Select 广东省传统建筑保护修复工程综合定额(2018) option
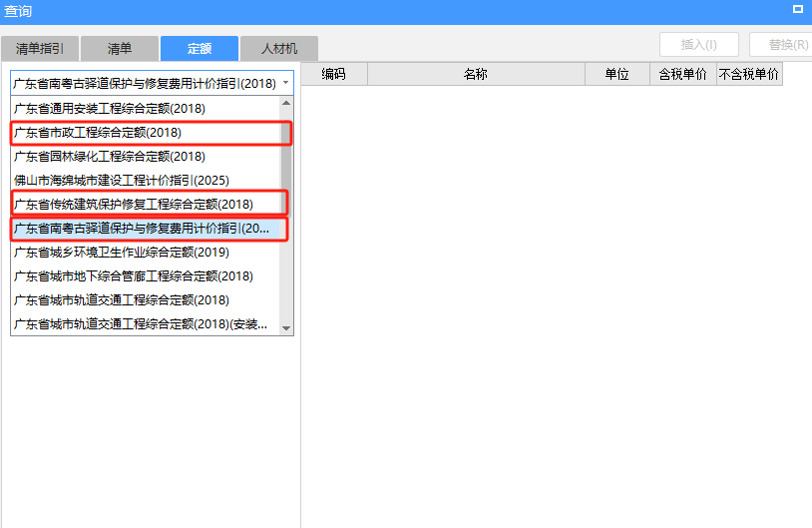Screen dimensions: 812x528 pos(146,205)
